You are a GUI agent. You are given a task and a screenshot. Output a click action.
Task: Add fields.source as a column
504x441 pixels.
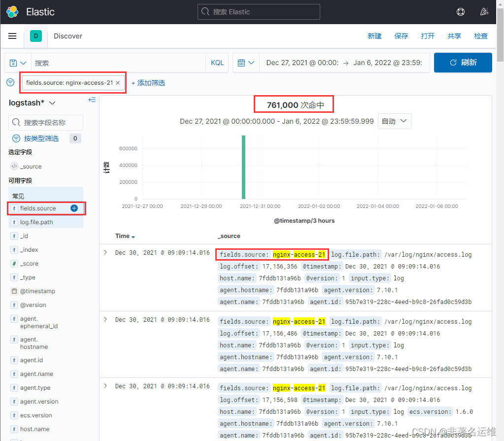(x=74, y=208)
